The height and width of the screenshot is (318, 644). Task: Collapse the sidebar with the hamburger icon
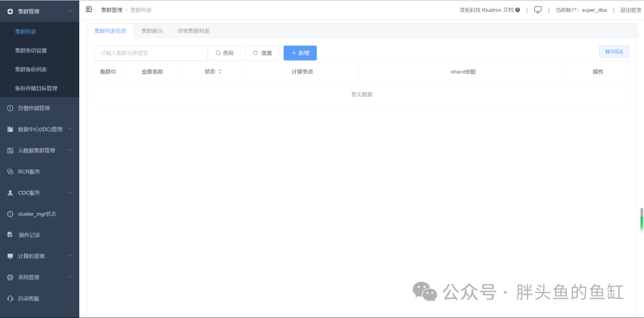coord(89,10)
